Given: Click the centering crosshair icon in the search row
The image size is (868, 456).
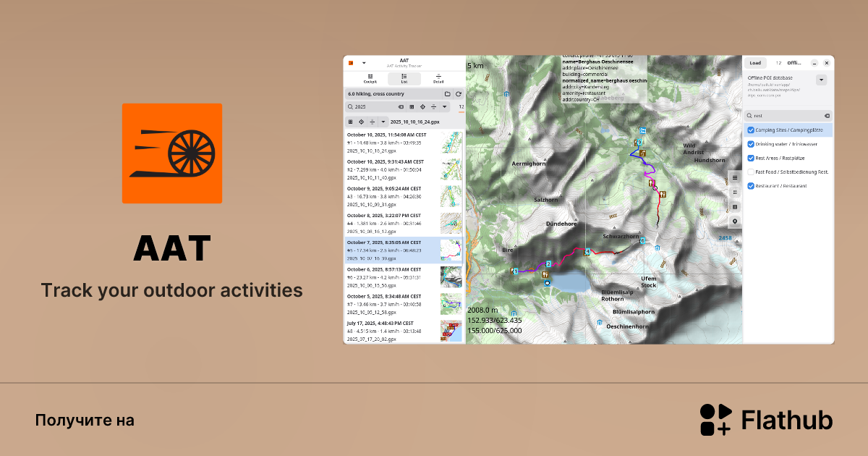Looking at the screenshot, I should [422, 106].
